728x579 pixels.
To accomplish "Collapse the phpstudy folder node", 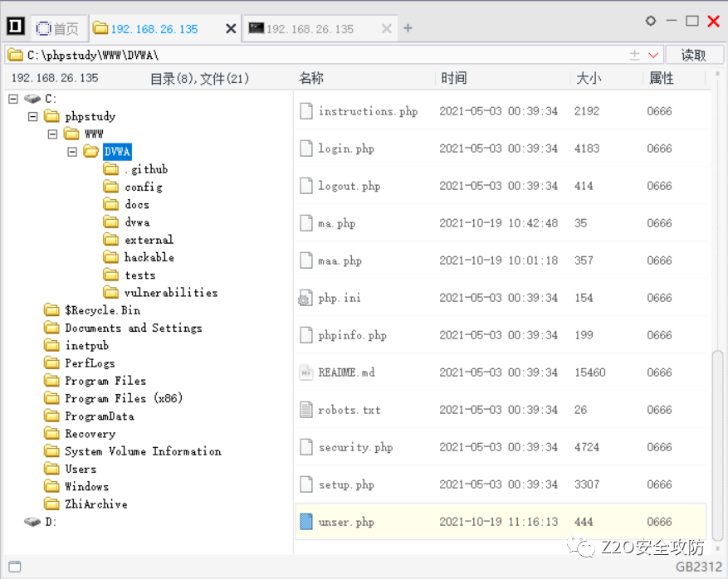I will (x=32, y=116).
